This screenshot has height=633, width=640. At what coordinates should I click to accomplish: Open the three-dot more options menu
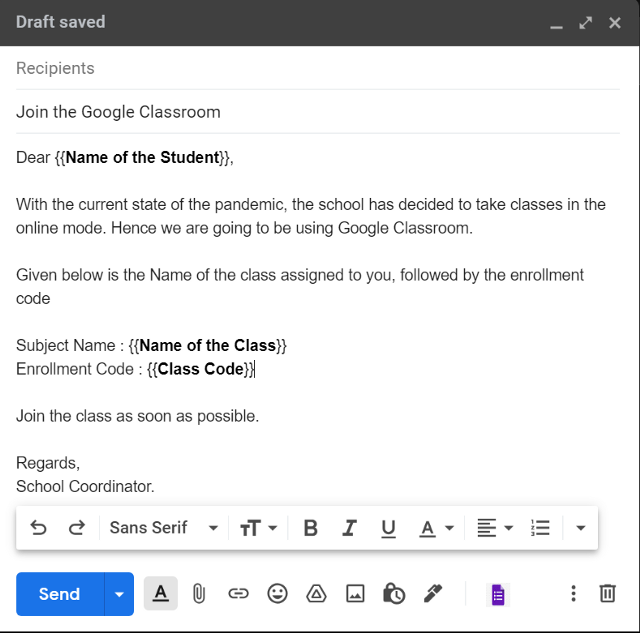point(573,593)
